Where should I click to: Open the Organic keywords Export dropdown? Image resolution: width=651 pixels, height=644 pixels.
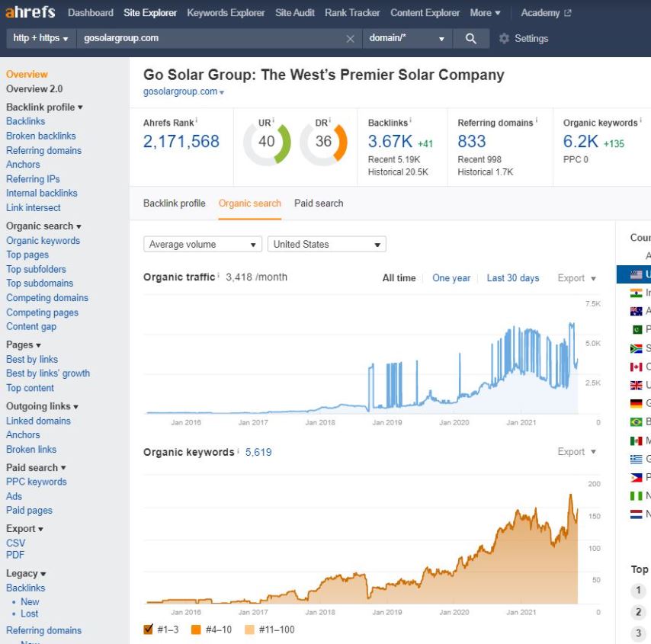(577, 452)
